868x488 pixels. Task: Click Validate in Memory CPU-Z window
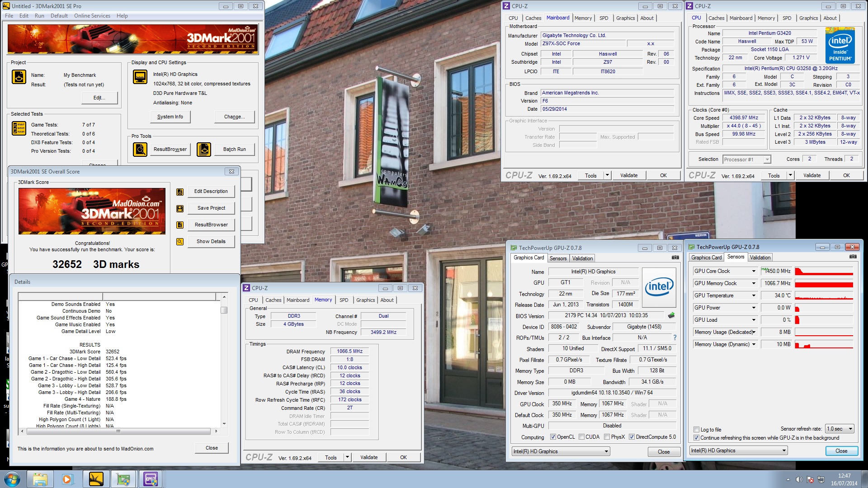pyautogui.click(x=369, y=457)
